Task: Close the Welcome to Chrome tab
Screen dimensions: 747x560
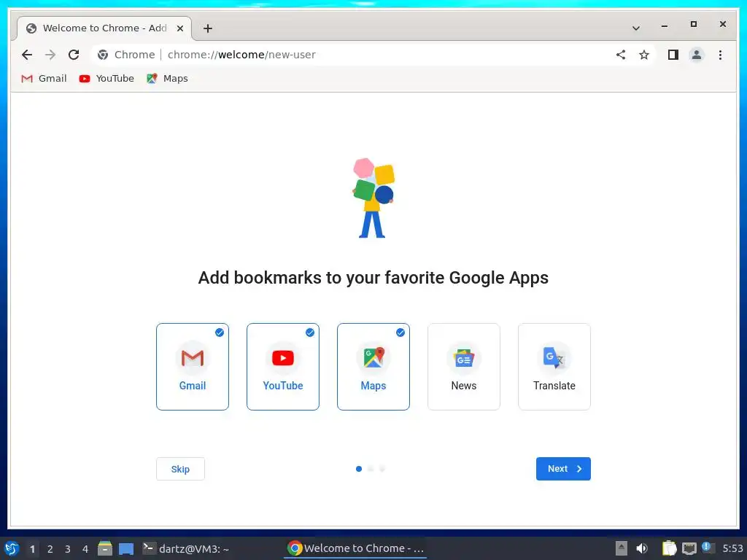Action: pyautogui.click(x=180, y=28)
